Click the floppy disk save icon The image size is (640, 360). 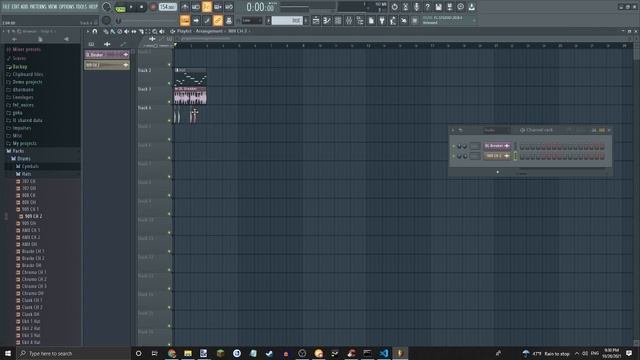tap(438, 7)
